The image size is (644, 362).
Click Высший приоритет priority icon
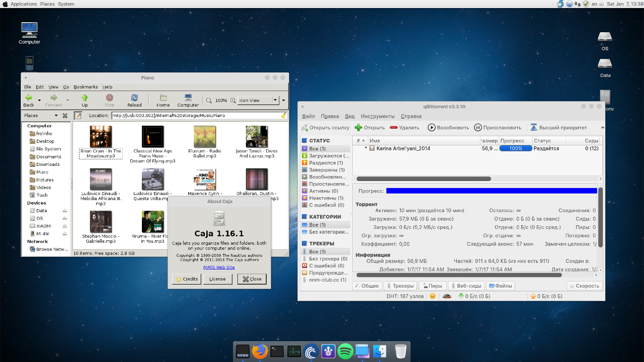[x=534, y=128]
